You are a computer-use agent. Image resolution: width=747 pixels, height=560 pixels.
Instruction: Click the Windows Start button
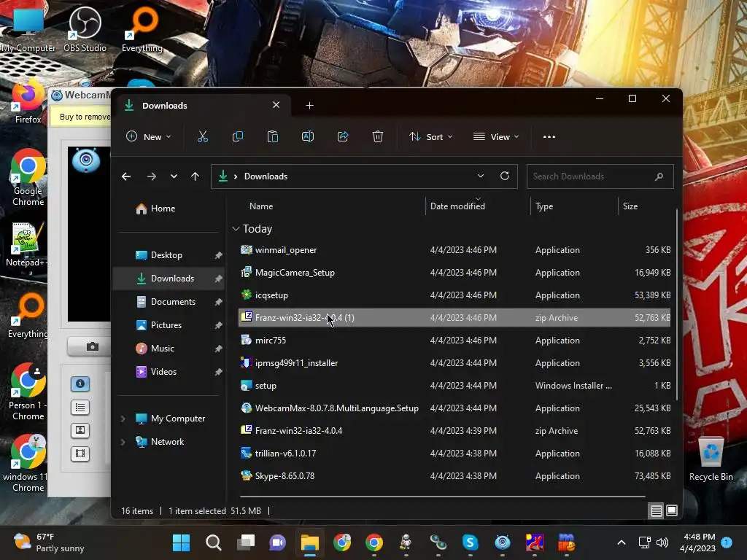tap(181, 542)
